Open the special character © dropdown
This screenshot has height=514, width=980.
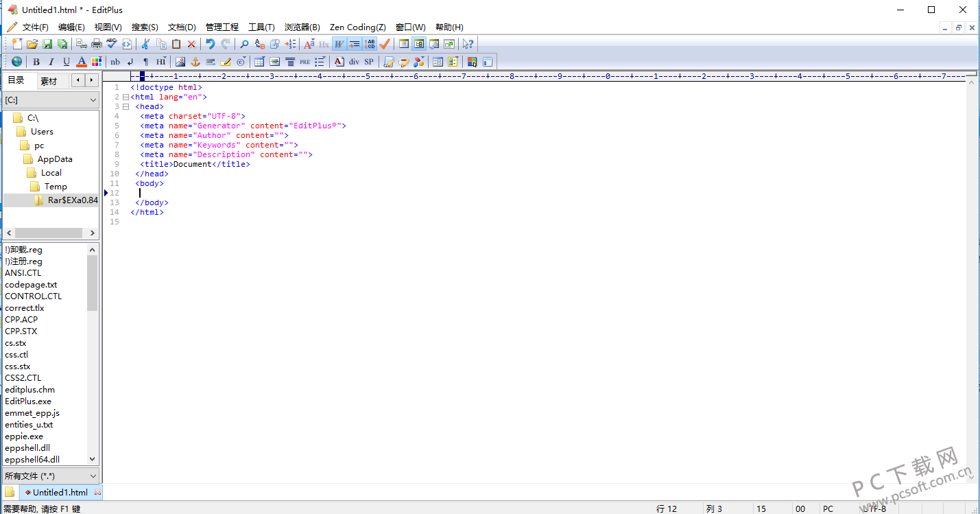[x=241, y=62]
